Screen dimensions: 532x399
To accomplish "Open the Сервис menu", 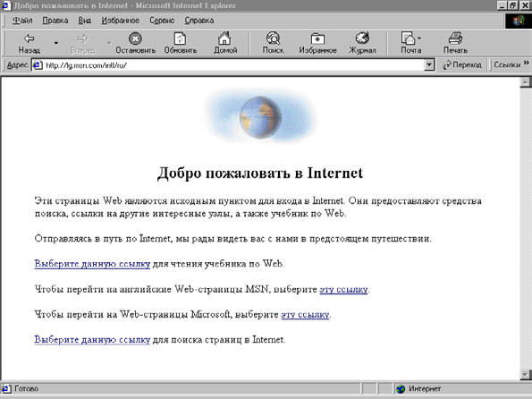I will click(162, 21).
